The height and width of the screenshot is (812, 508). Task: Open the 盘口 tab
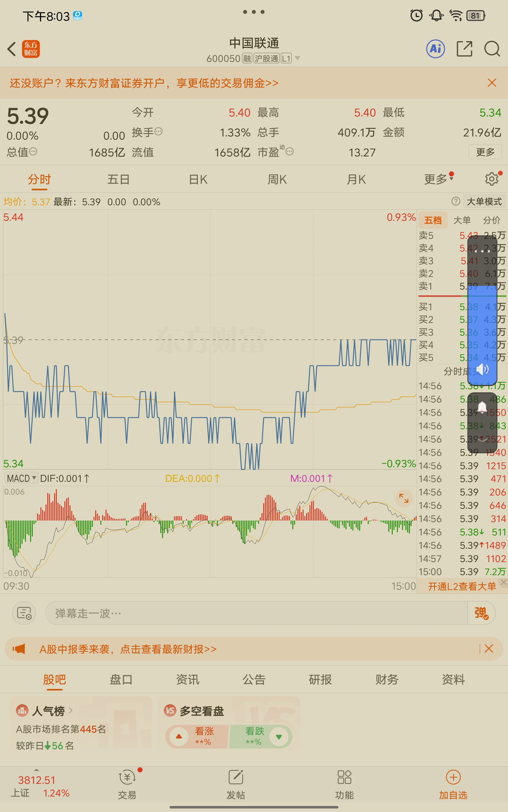pos(121,679)
